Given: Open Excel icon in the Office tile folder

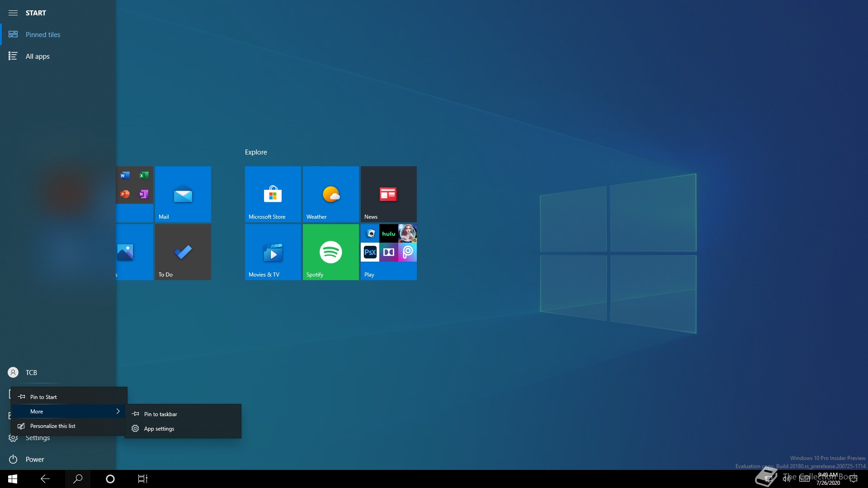Looking at the screenshot, I should pos(144,175).
